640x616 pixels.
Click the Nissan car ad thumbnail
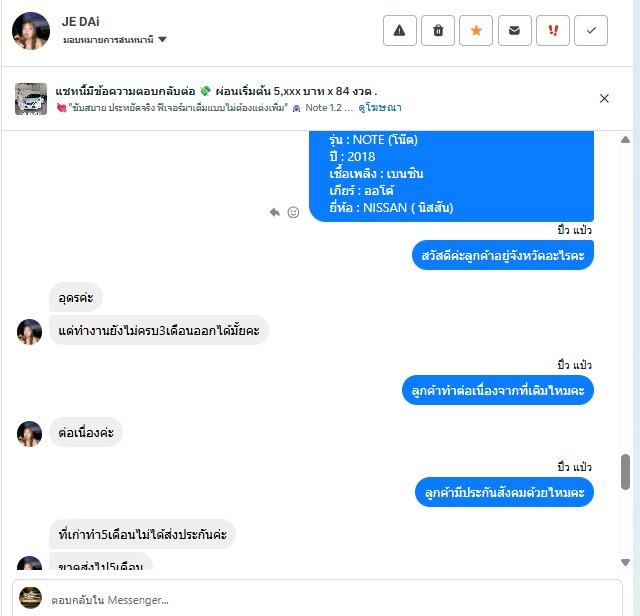pyautogui.click(x=31, y=99)
